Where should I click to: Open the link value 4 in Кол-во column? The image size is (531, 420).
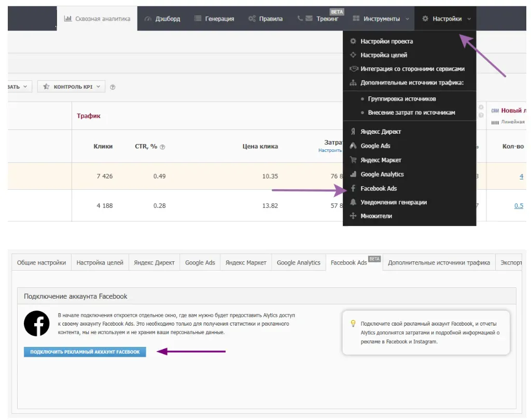521,176
